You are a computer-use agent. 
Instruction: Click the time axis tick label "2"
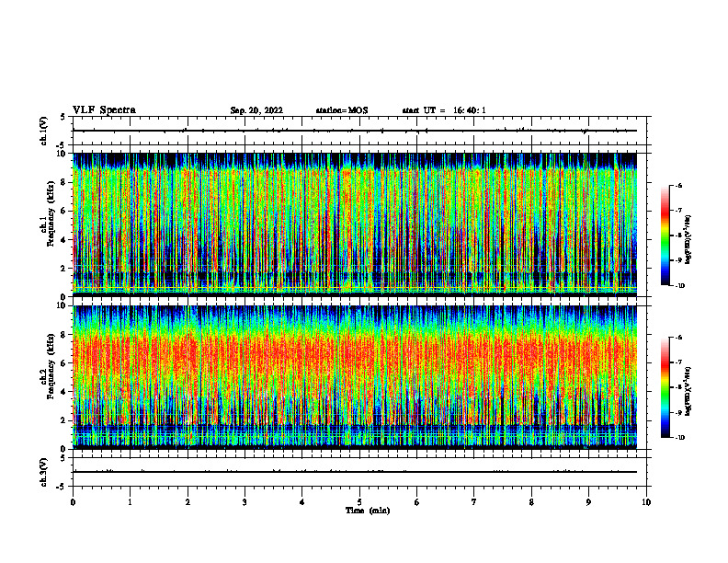[188, 502]
